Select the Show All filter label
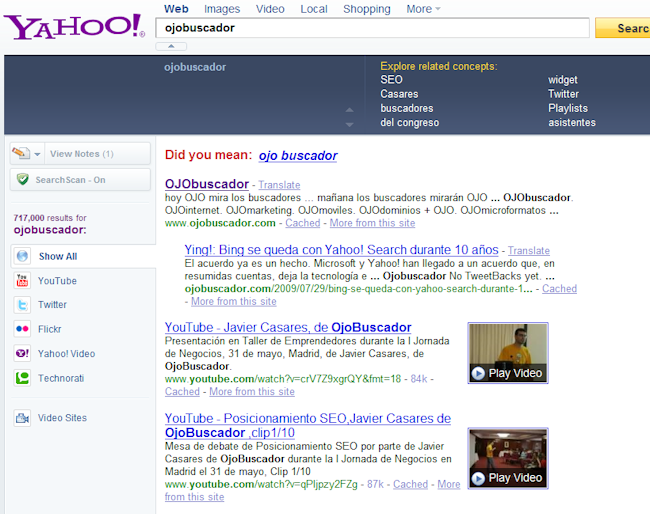 point(58,257)
